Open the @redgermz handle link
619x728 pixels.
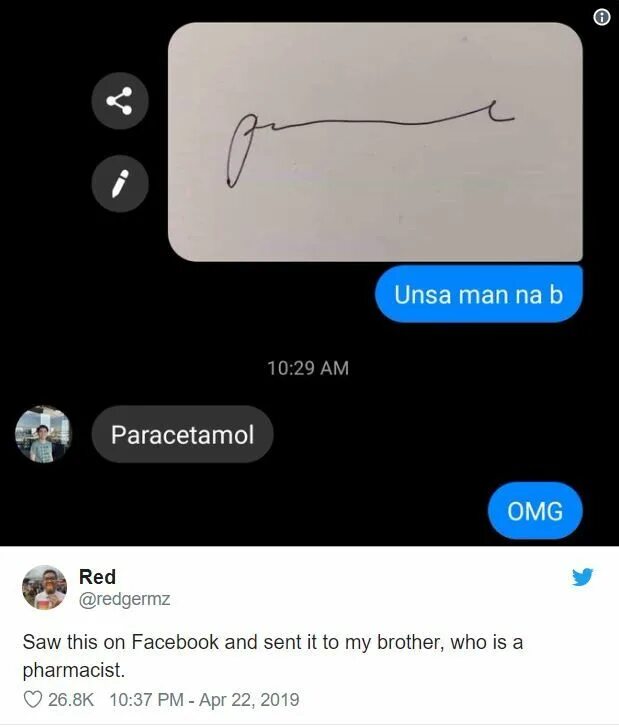click(x=124, y=599)
